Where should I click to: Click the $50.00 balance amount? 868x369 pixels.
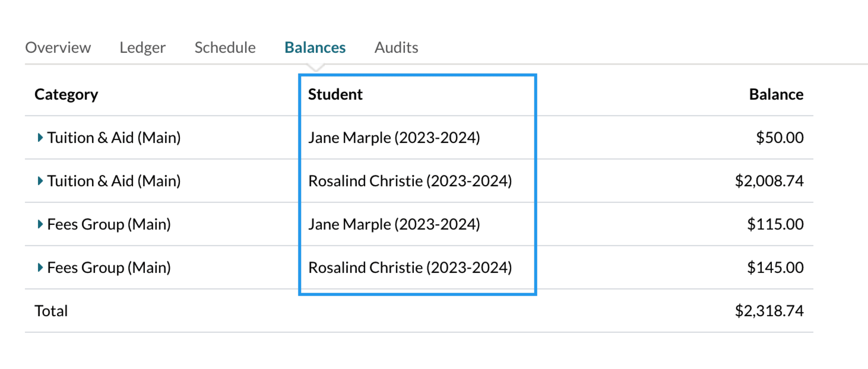coord(779,137)
